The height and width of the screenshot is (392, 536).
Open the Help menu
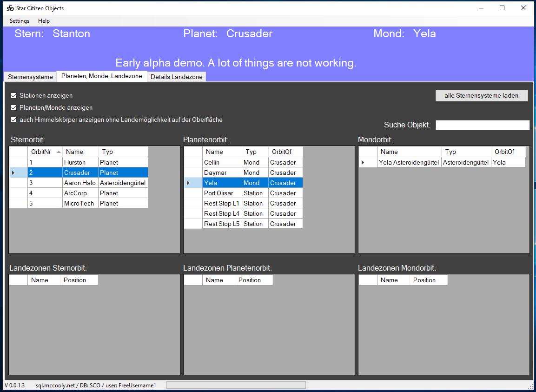pos(44,21)
